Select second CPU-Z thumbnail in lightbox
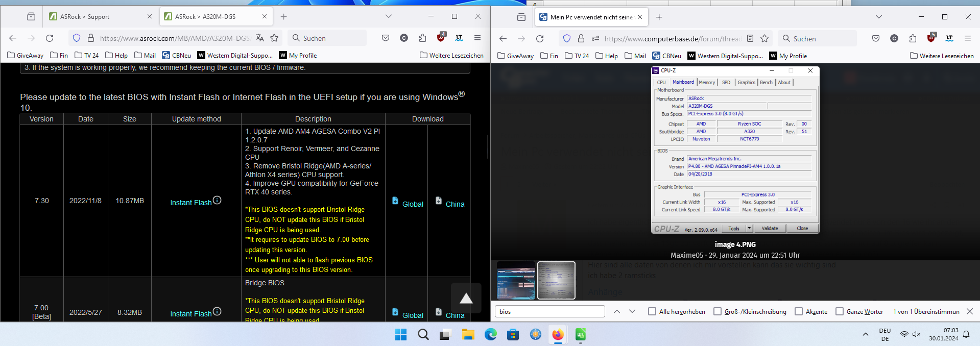The image size is (980, 346). point(556,280)
